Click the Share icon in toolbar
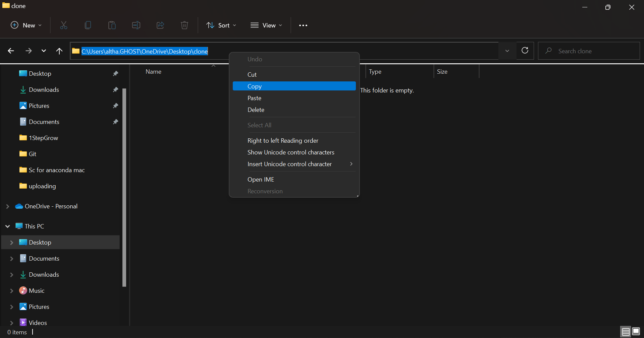The image size is (644, 338). click(x=160, y=25)
